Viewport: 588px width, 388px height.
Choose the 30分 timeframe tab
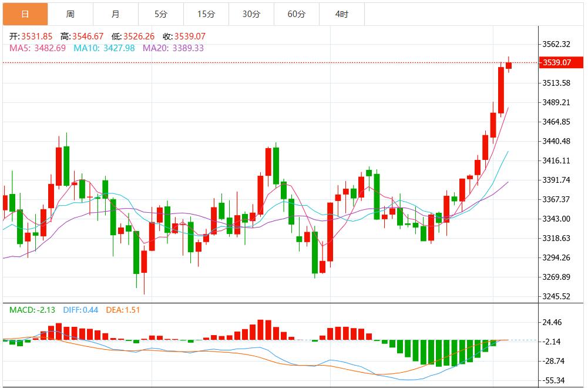(x=251, y=14)
